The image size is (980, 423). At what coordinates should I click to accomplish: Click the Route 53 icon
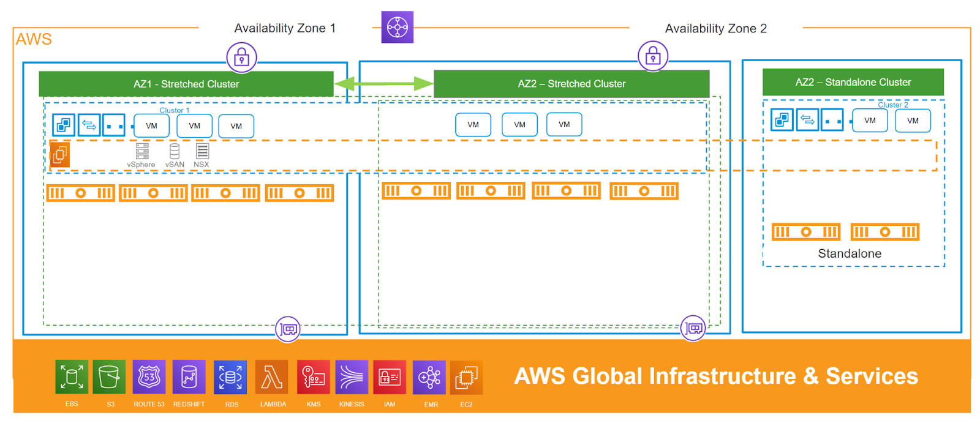149,377
